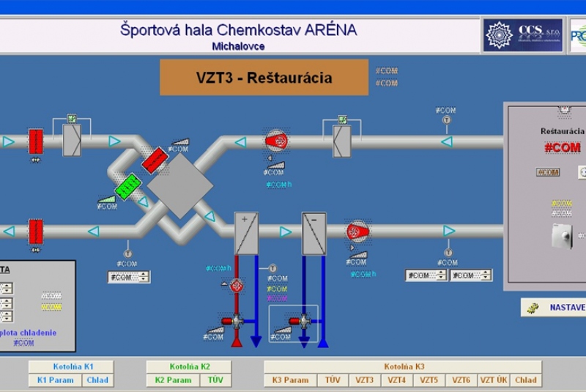Click the supply fan icon on lower duct

[x=357, y=232]
